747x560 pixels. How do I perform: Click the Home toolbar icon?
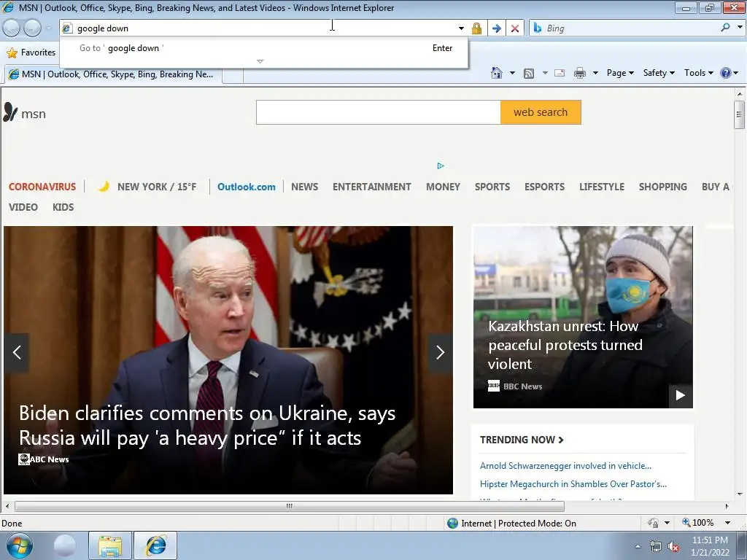point(496,73)
